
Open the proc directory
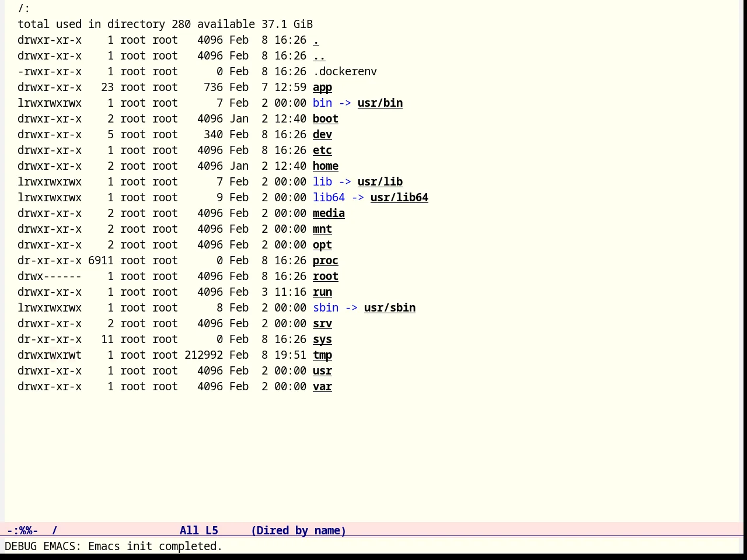(326, 261)
